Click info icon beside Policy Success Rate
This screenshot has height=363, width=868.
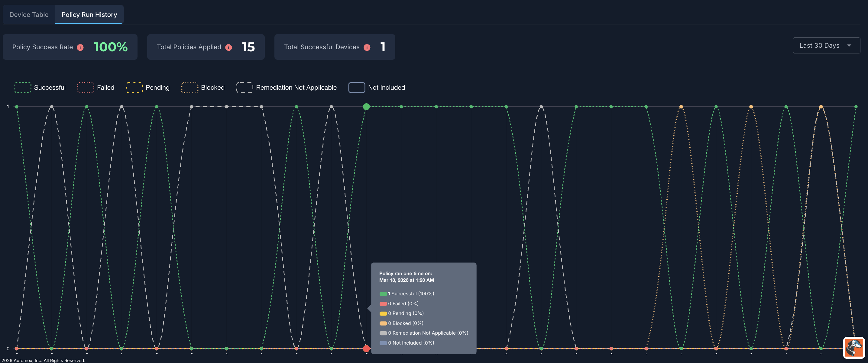click(80, 47)
